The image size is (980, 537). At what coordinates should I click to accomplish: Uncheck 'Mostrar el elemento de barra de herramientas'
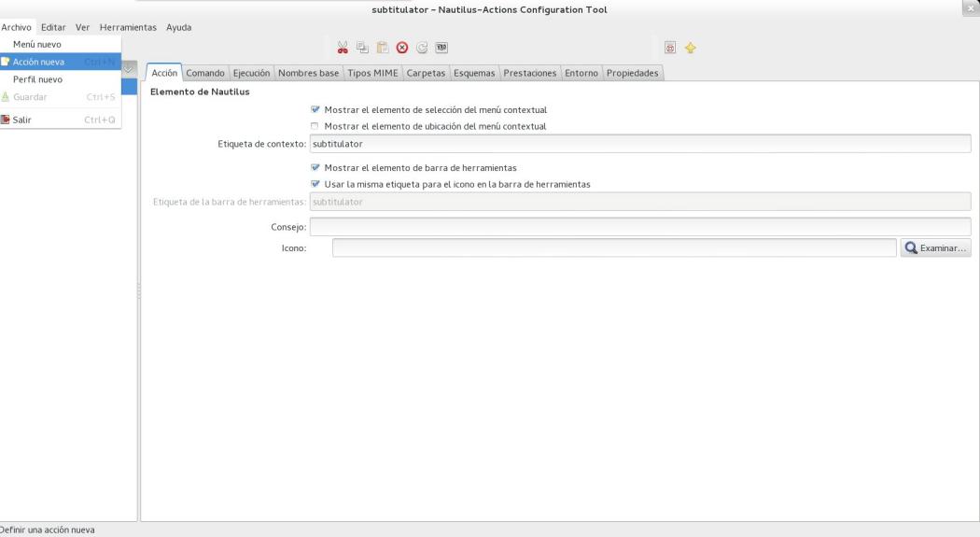315,167
